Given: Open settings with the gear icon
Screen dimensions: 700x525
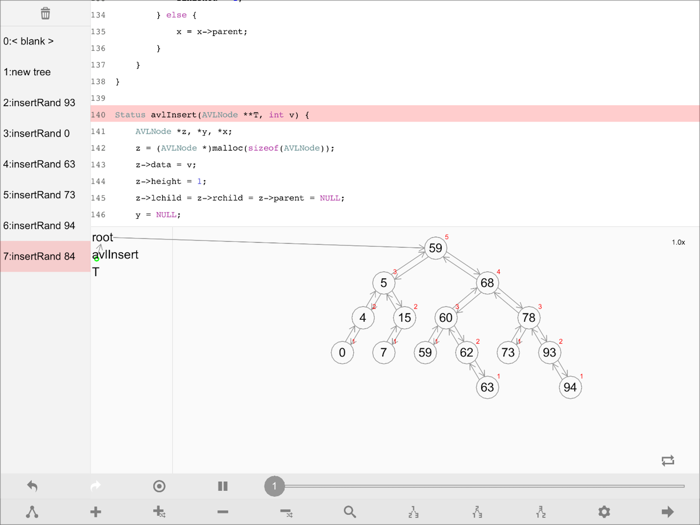Looking at the screenshot, I should pos(604,512).
